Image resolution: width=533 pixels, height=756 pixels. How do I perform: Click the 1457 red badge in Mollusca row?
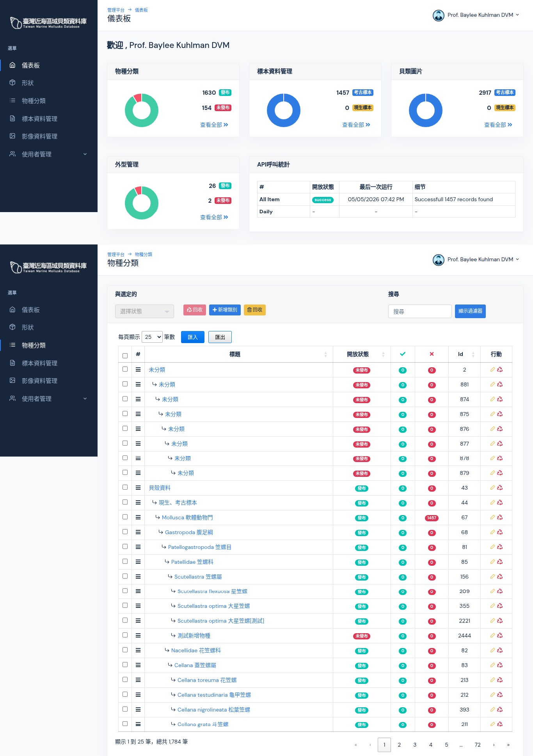432,518
